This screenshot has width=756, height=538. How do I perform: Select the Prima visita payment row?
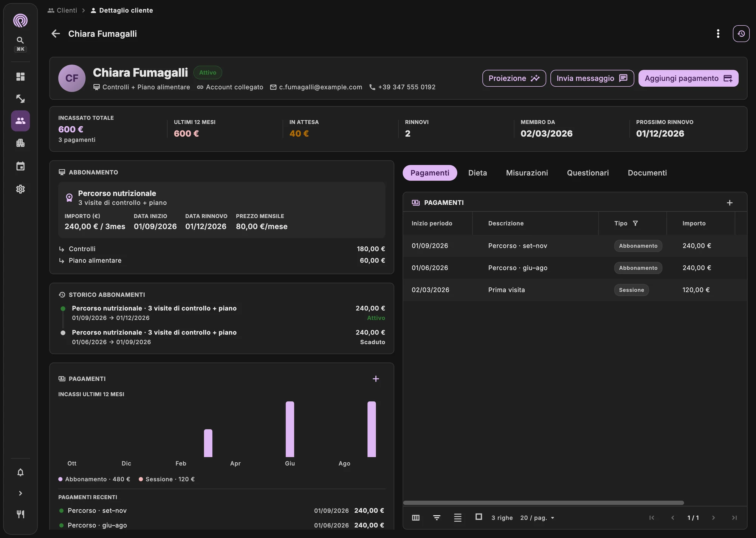575,290
